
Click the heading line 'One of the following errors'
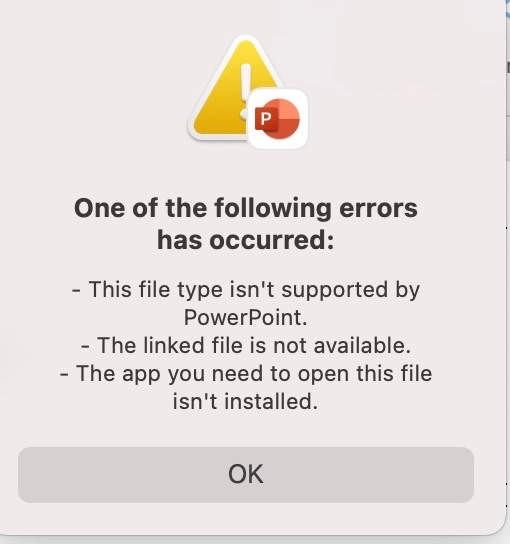[x=246, y=208]
